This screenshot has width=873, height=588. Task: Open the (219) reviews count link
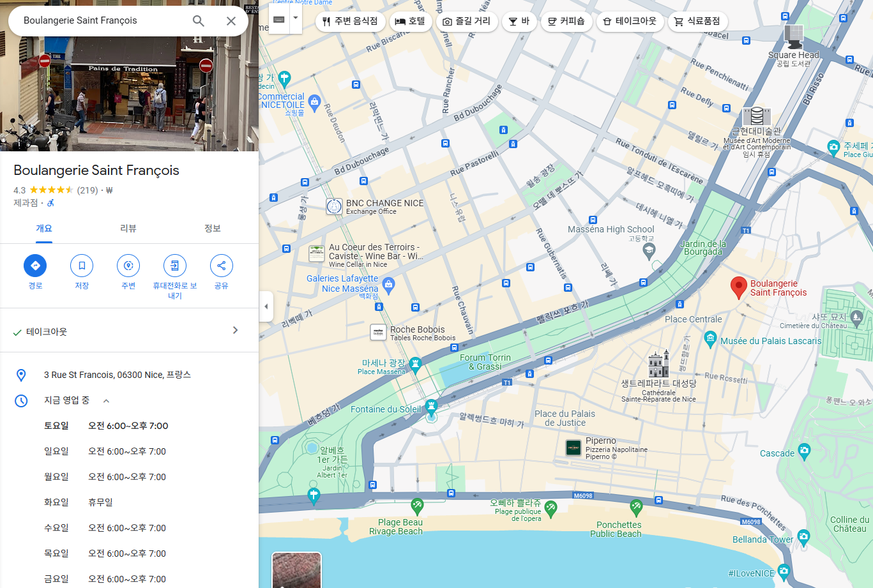(x=87, y=190)
